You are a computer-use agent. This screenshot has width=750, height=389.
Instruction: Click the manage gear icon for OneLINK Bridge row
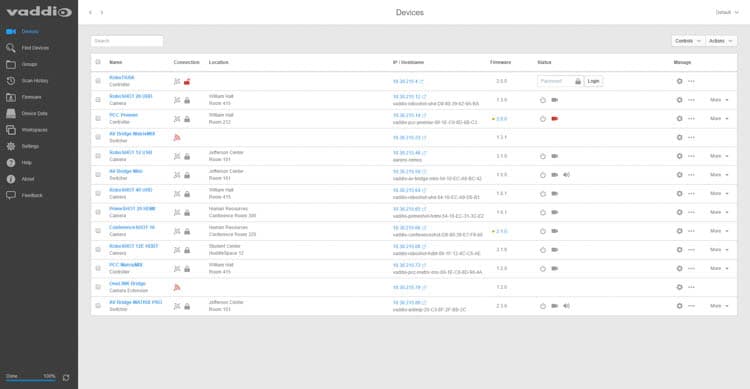pyautogui.click(x=679, y=288)
